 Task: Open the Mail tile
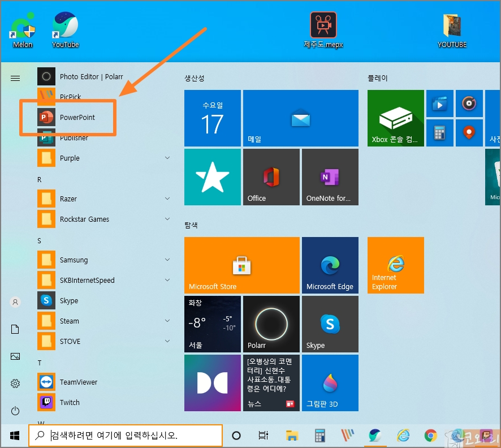pos(301,118)
